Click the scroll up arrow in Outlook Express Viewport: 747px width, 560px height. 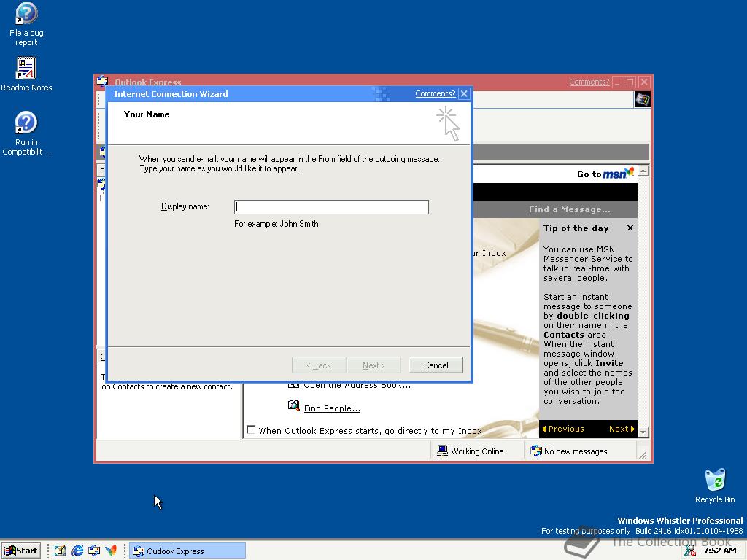pos(643,171)
